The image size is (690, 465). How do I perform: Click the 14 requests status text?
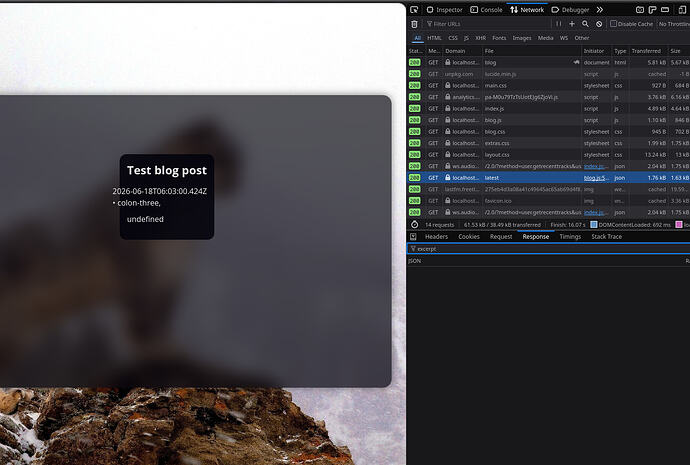(439, 224)
